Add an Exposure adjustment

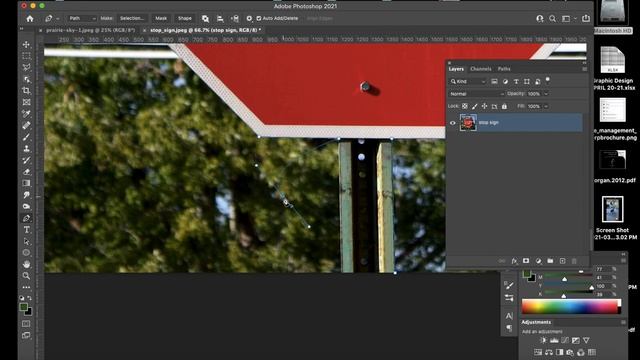576,340
